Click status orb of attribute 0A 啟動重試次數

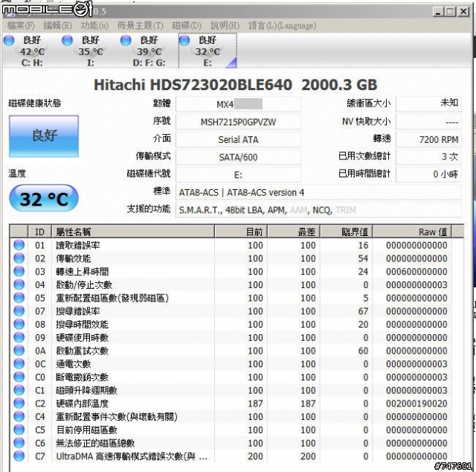(x=19, y=351)
